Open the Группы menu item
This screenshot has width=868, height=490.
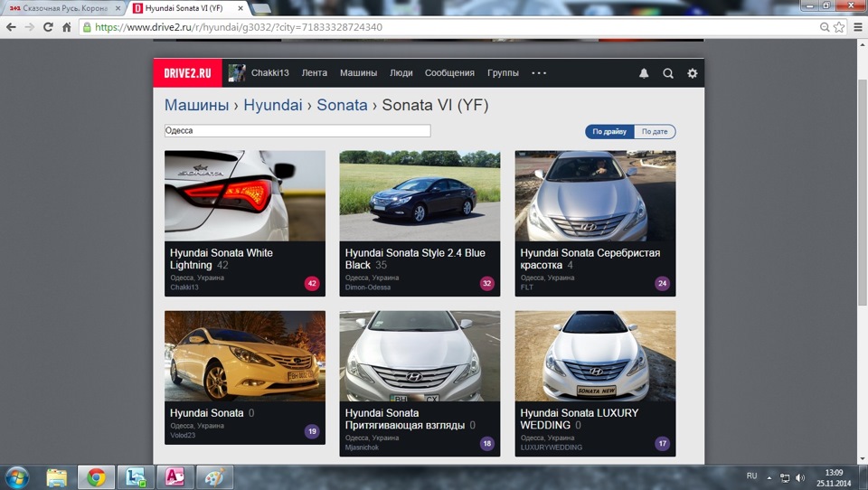(x=503, y=73)
